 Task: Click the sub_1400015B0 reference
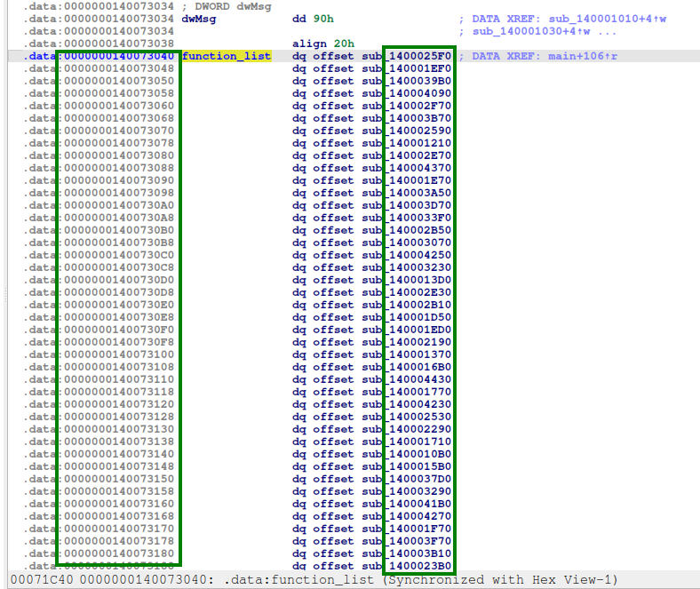coord(407,466)
